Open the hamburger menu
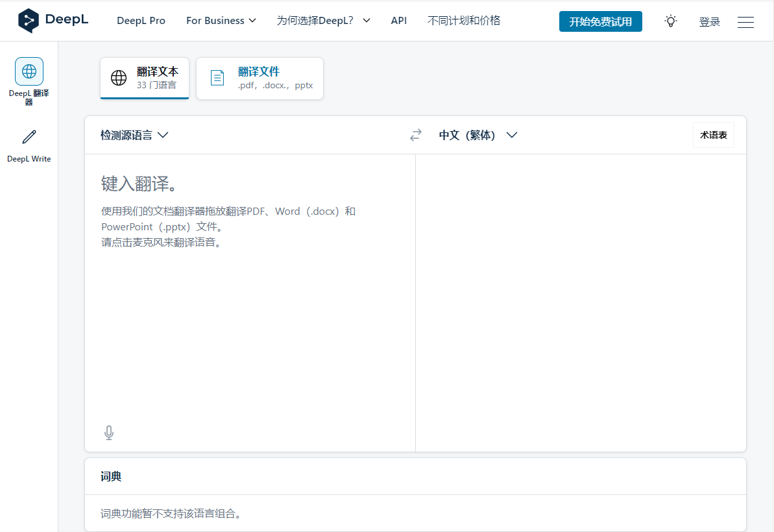This screenshot has height=532, width=774. click(x=745, y=21)
